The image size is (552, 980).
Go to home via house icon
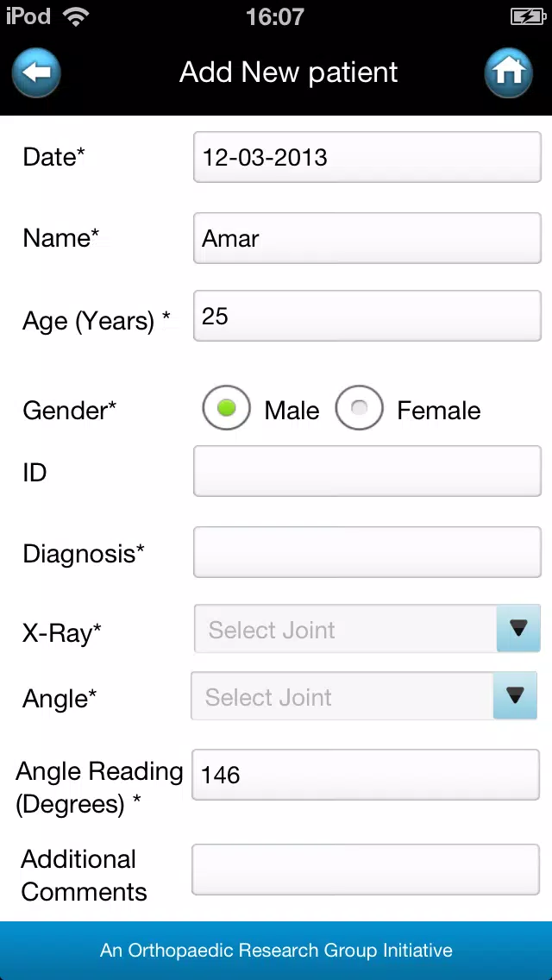509,72
